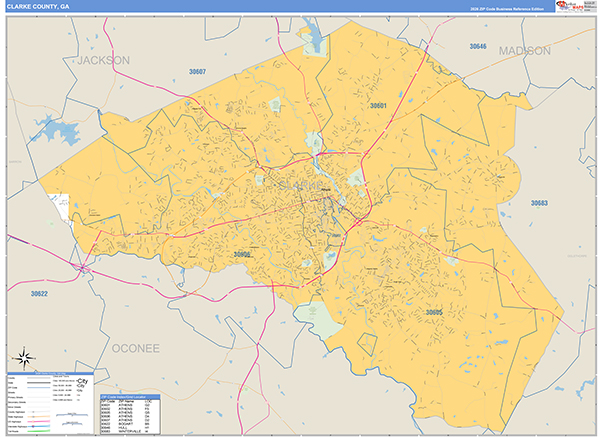Click the JACKSON county label
This screenshot has height=437, width=600.
pos(104,60)
